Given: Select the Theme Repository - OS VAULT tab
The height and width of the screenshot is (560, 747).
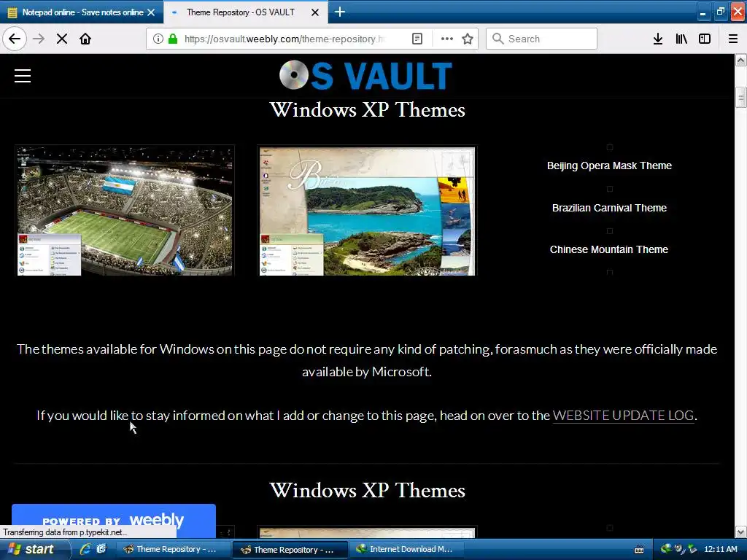Looking at the screenshot, I should 245,12.
